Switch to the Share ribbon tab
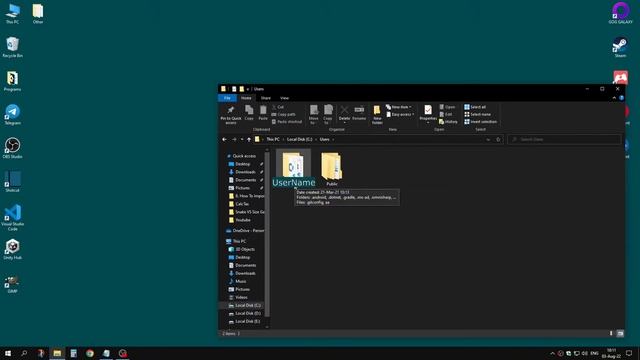Image resolution: width=640 pixels, height=360 pixels. coord(266,98)
